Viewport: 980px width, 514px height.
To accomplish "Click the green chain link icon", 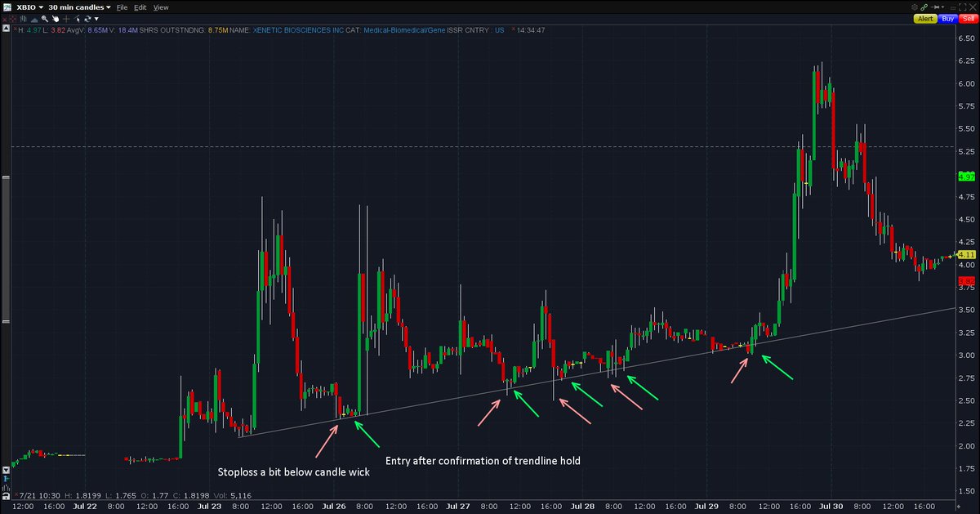I will 924,7.
